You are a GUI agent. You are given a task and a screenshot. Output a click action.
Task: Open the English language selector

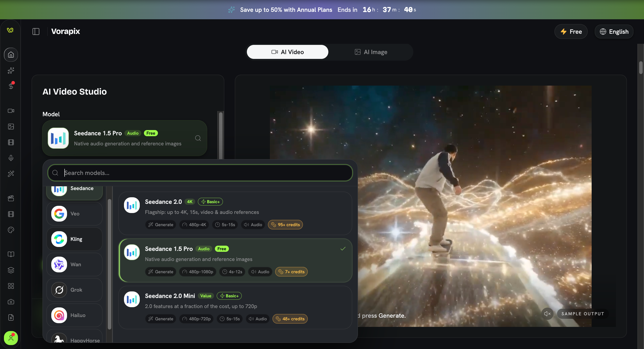614,32
